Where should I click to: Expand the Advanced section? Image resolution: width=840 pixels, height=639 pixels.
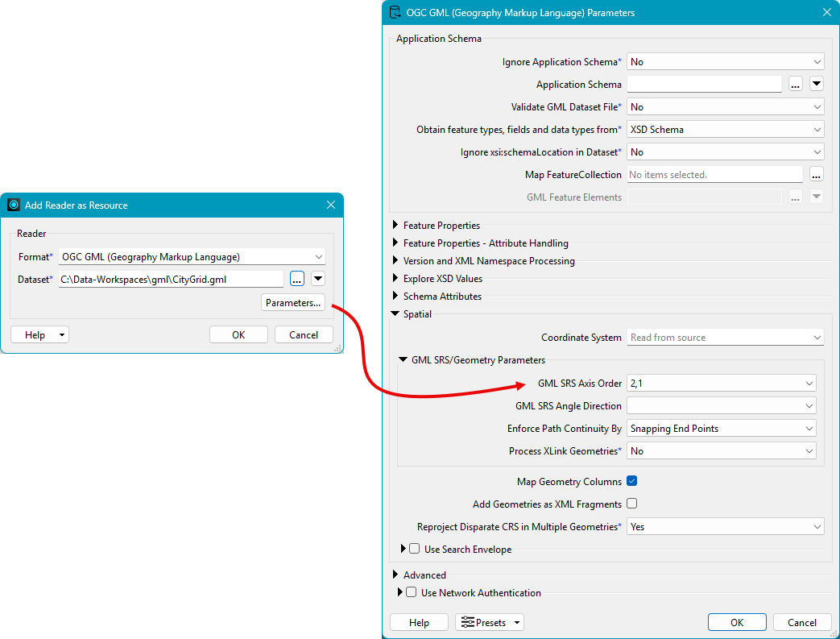click(395, 575)
